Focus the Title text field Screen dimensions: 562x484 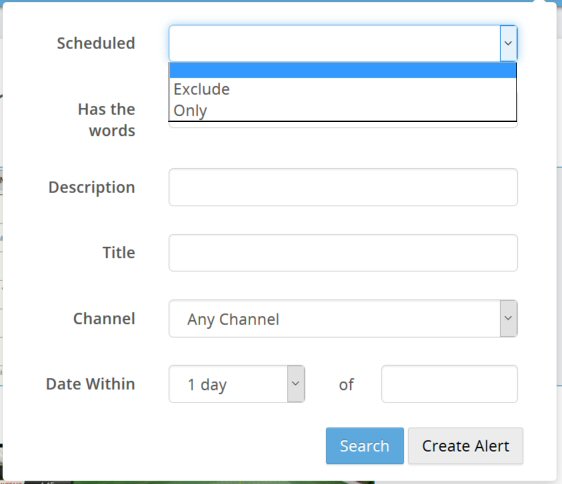tap(343, 253)
